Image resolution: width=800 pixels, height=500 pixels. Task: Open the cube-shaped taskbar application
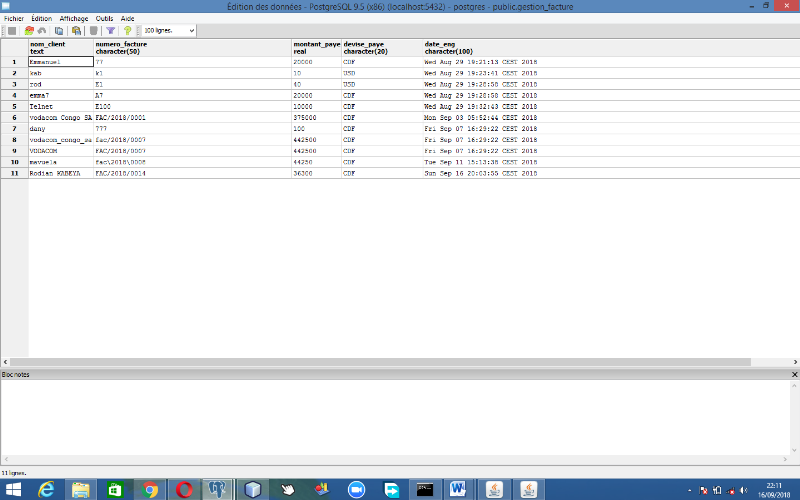pos(253,490)
